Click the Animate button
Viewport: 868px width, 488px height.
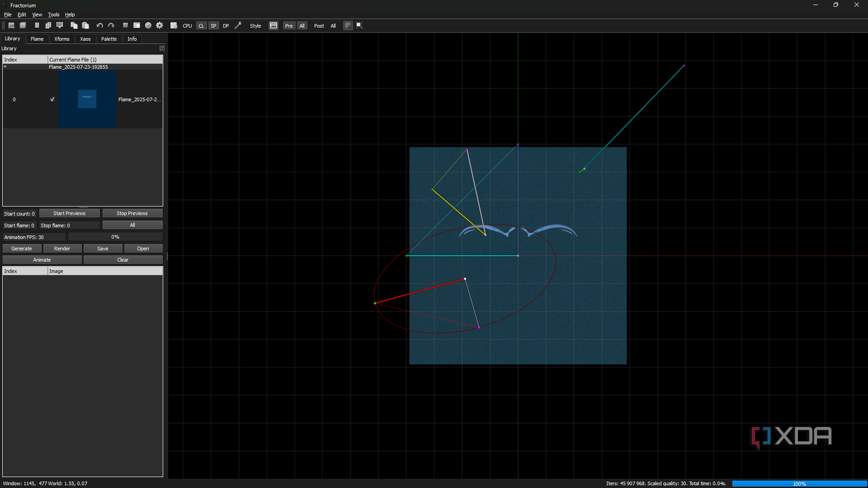[42, 260]
